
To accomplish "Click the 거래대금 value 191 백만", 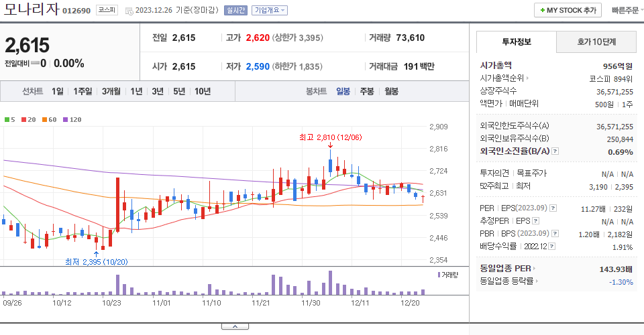I will tap(419, 66).
